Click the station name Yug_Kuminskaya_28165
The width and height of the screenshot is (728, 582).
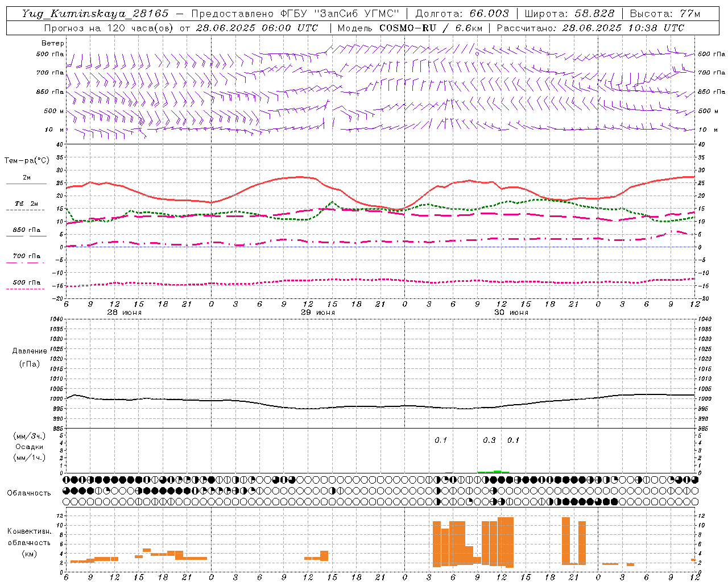pyautogui.click(x=96, y=14)
